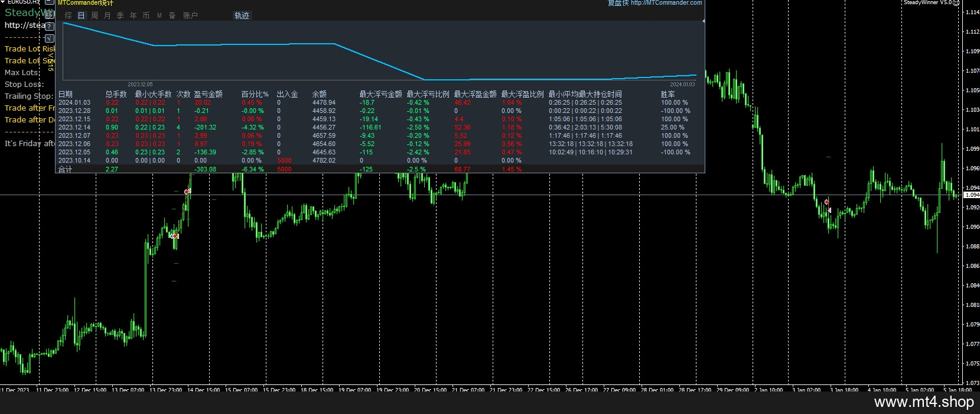Image resolution: width=980 pixels, height=414 pixels.
Task: Click the 最大浮亏金额 column header
Action: 381,94
